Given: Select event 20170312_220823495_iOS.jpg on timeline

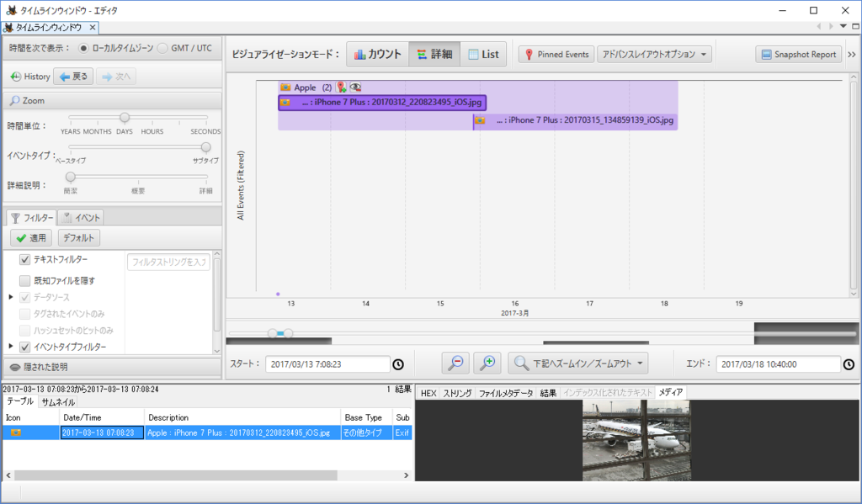Looking at the screenshot, I should (x=382, y=102).
